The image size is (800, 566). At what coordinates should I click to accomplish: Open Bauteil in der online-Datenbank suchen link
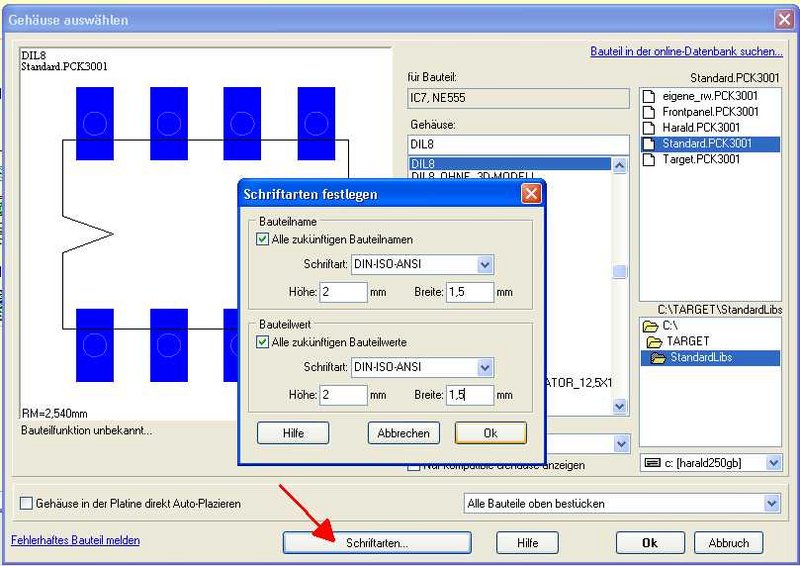click(x=686, y=51)
